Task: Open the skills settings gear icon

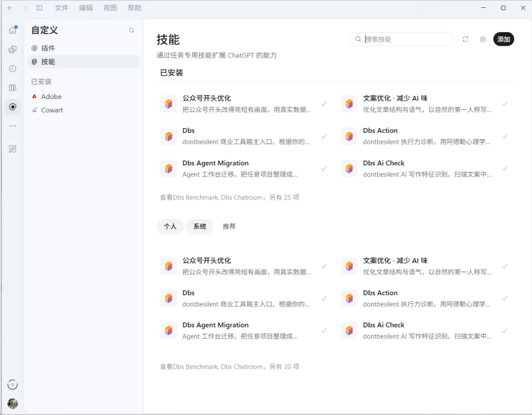Action: (x=483, y=39)
